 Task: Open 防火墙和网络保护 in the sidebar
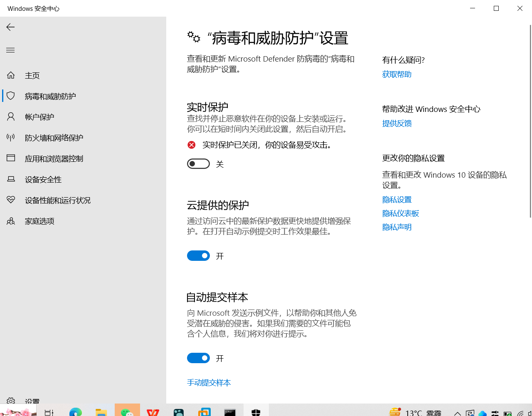pyautogui.click(x=83, y=138)
